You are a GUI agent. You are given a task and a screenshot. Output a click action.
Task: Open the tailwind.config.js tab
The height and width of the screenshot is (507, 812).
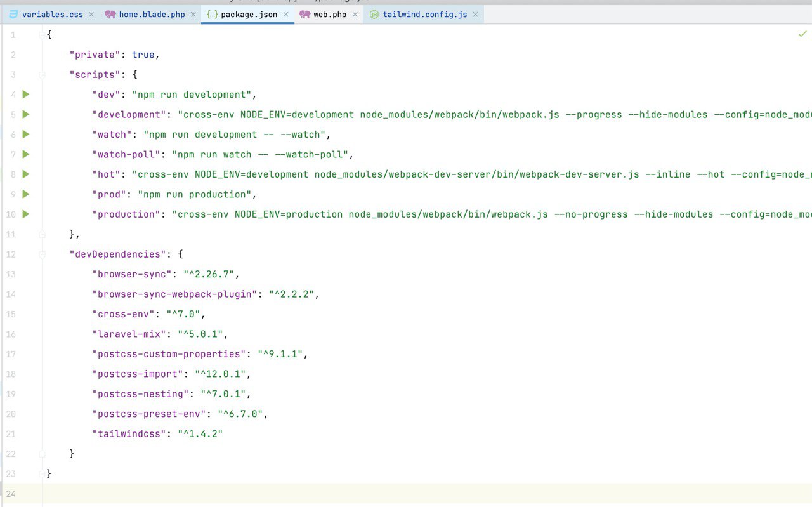click(x=424, y=14)
